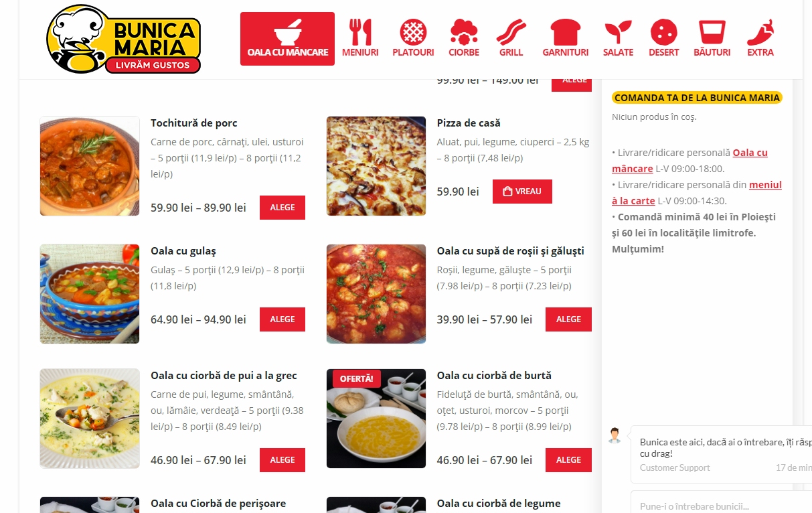812x513 pixels.
Task: Select the Salate leaf icon
Action: click(x=618, y=38)
